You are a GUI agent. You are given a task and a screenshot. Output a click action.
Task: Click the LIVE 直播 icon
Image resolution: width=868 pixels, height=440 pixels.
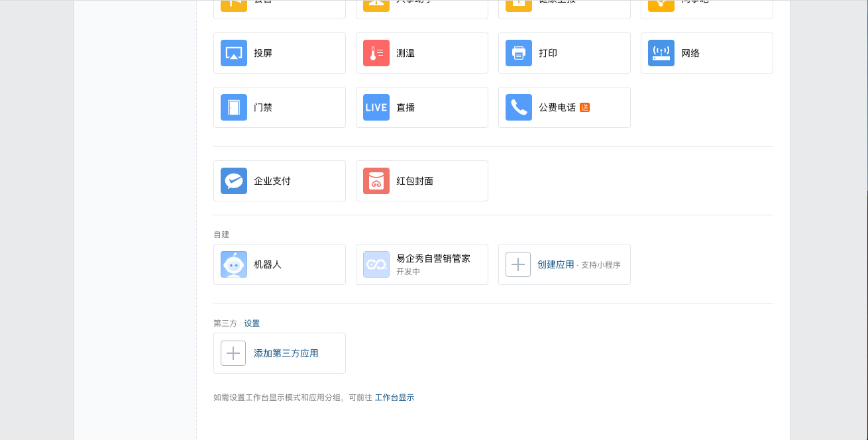click(376, 107)
